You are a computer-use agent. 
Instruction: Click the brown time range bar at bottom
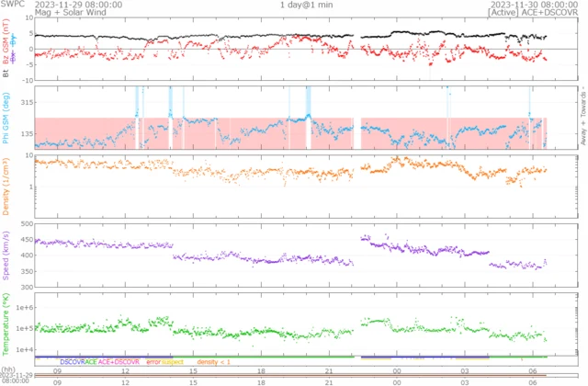(x=290, y=375)
